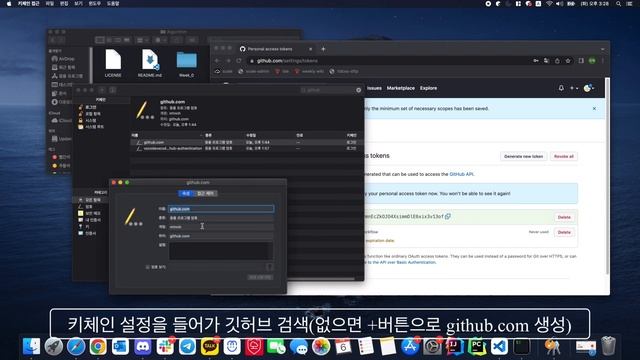The image size is (640, 360).
Task: Select README.md in the Finder window
Action: [x=150, y=63]
